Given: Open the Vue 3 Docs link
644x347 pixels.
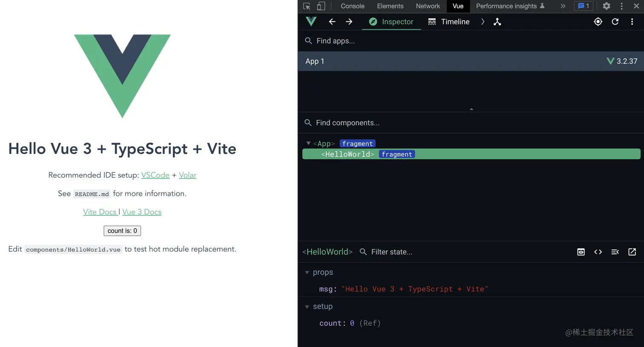Looking at the screenshot, I should tap(142, 212).
